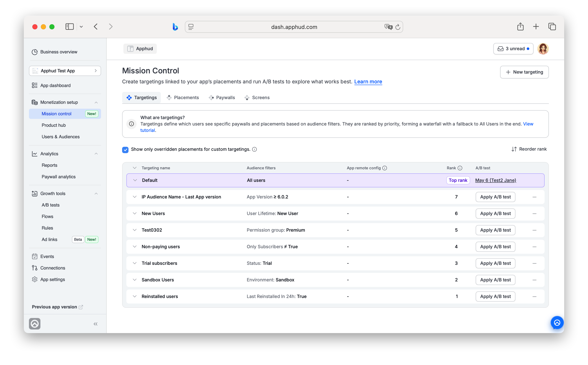
Task: Click the New targeting button
Action: [x=524, y=72]
